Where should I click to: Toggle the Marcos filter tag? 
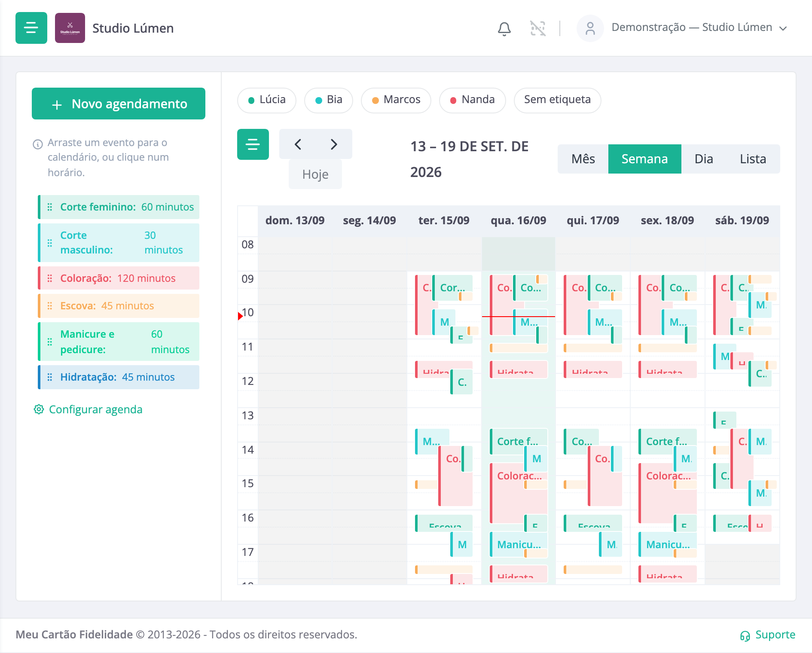click(396, 100)
